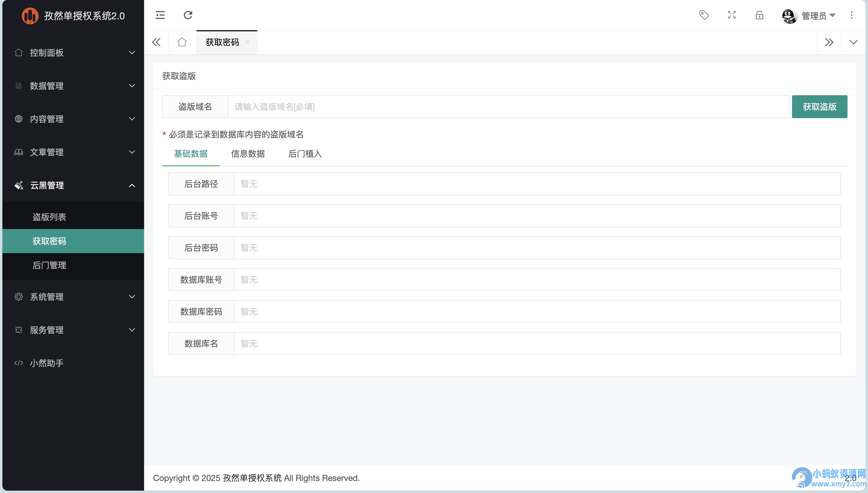Click the gear icon beside 系统管理
The height and width of the screenshot is (493, 868).
[x=19, y=297]
